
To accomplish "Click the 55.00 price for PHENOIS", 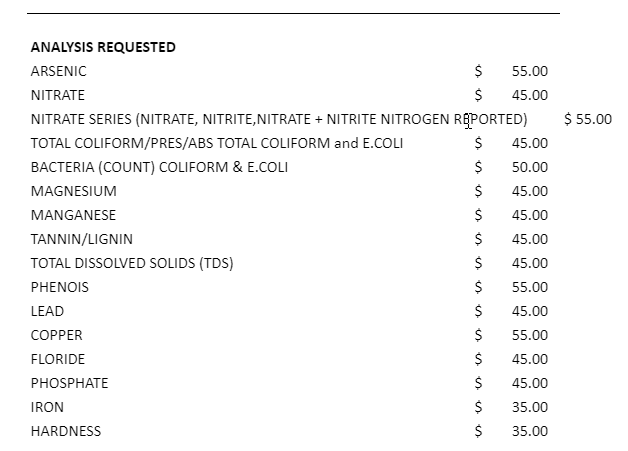I will click(529, 288).
